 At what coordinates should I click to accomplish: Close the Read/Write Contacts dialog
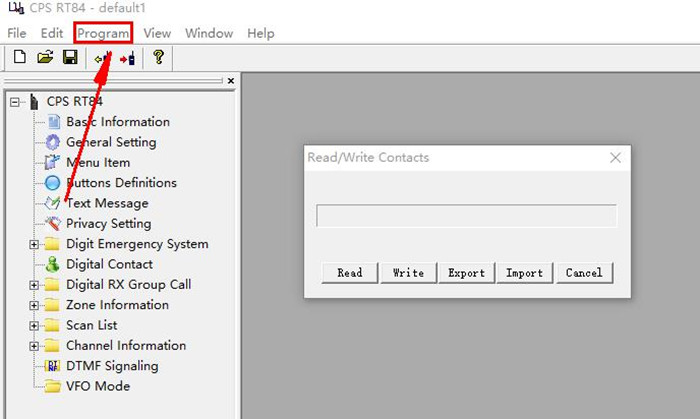615,158
